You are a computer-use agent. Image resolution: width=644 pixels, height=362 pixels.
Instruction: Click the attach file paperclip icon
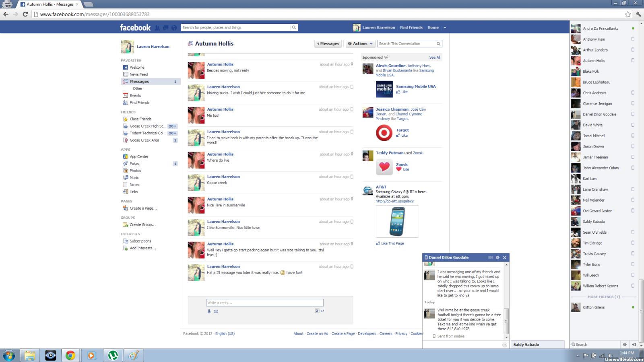(x=209, y=311)
